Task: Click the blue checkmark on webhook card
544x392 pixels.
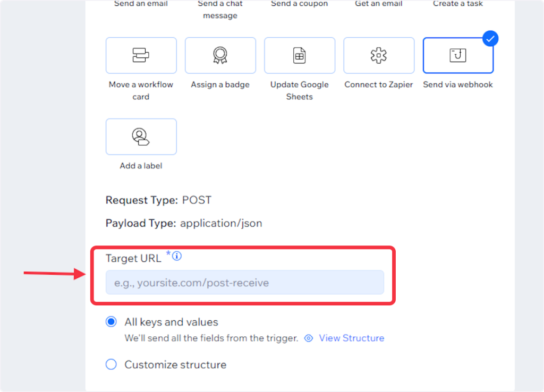Action: [490, 38]
